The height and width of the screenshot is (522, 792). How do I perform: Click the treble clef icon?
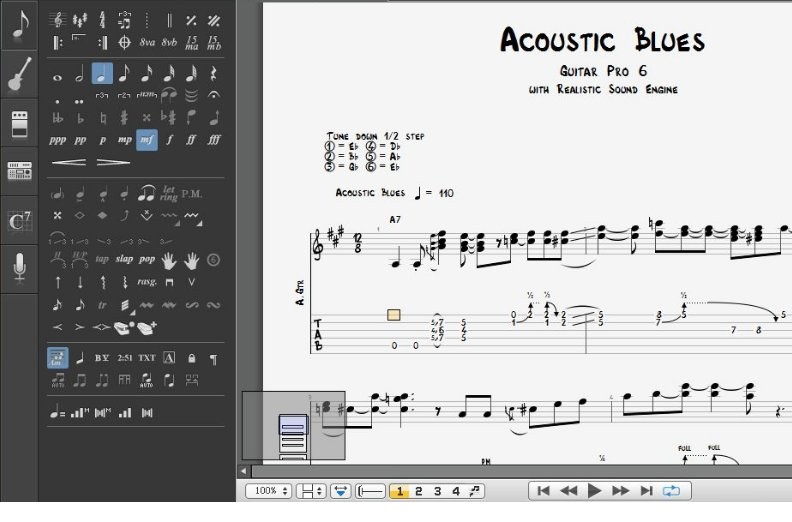[x=58, y=20]
